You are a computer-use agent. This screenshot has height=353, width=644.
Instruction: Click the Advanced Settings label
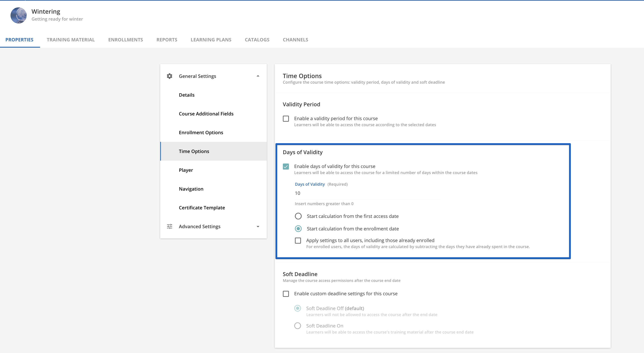200,227
